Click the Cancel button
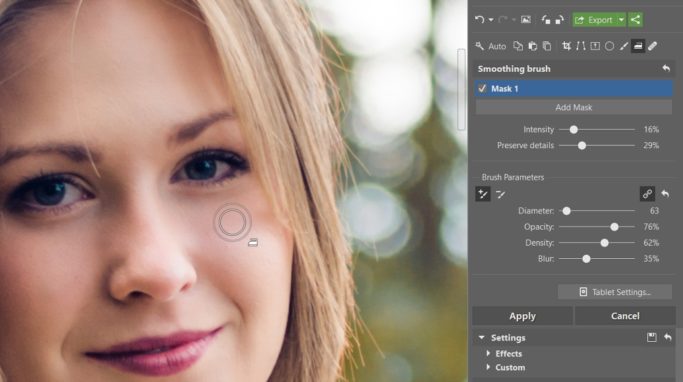 (625, 316)
